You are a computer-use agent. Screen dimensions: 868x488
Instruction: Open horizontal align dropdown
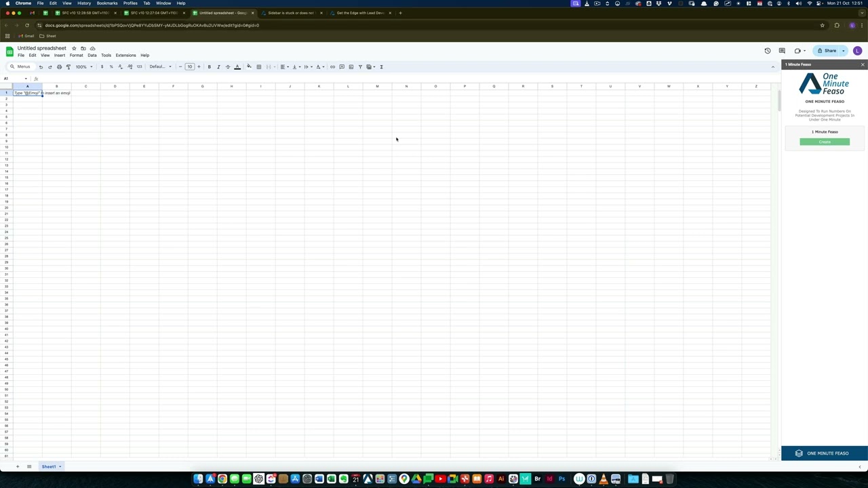284,66
